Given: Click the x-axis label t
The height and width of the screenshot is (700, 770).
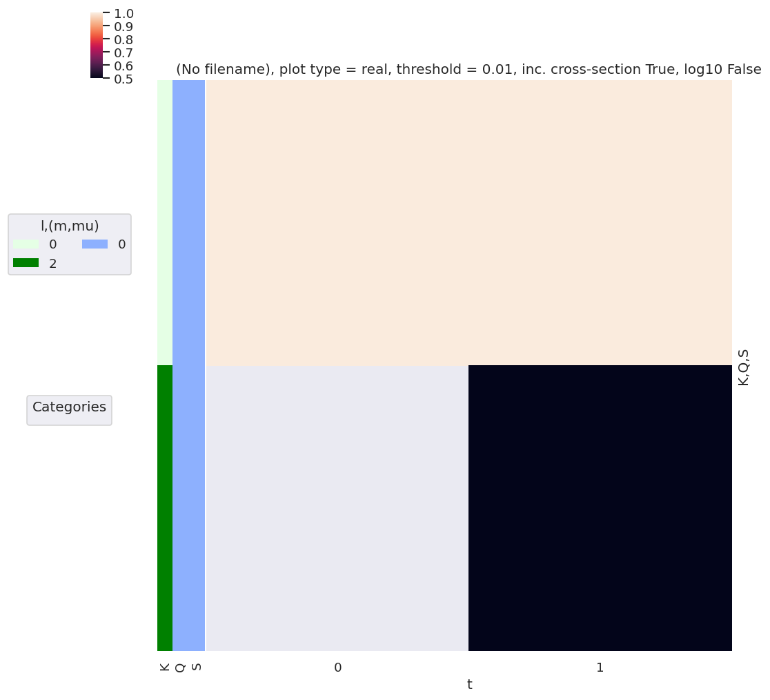Looking at the screenshot, I should (469, 685).
